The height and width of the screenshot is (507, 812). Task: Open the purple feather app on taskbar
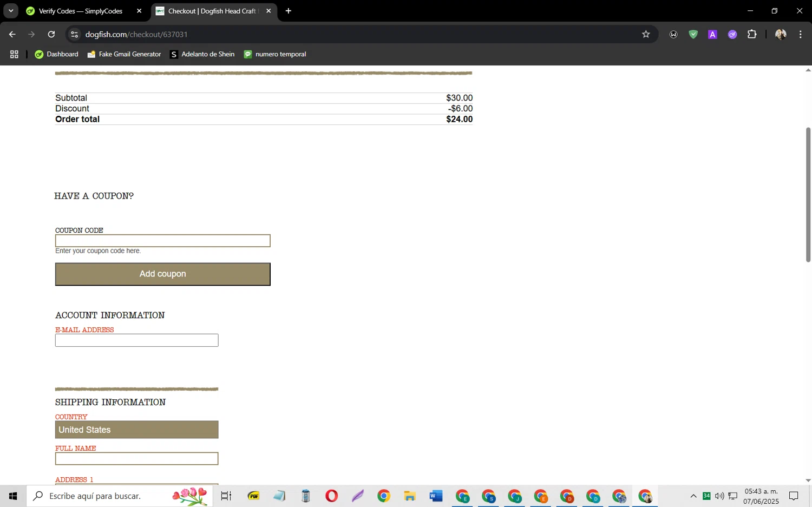pos(358,496)
